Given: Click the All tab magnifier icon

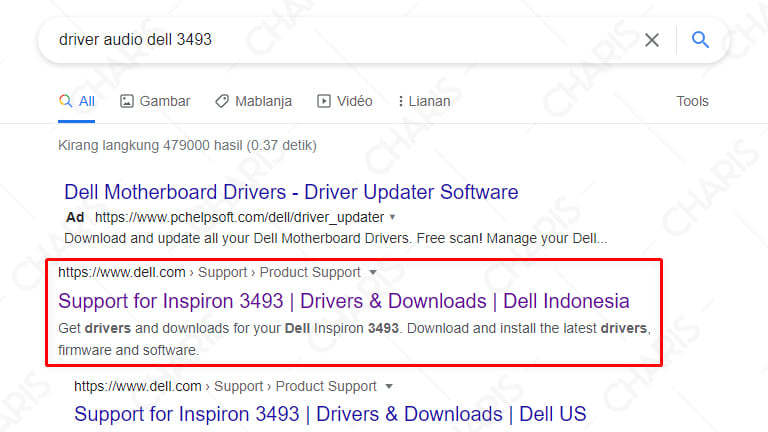Looking at the screenshot, I should (65, 101).
